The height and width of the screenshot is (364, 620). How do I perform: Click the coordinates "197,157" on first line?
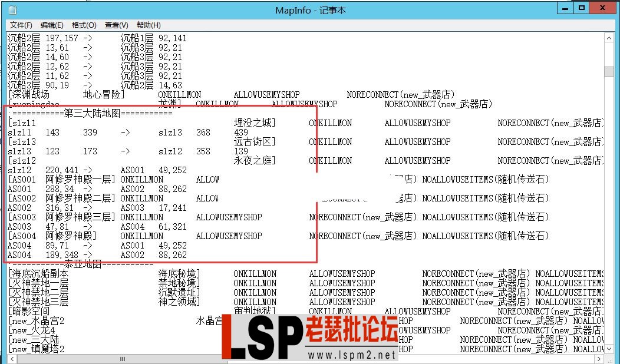click(62, 38)
